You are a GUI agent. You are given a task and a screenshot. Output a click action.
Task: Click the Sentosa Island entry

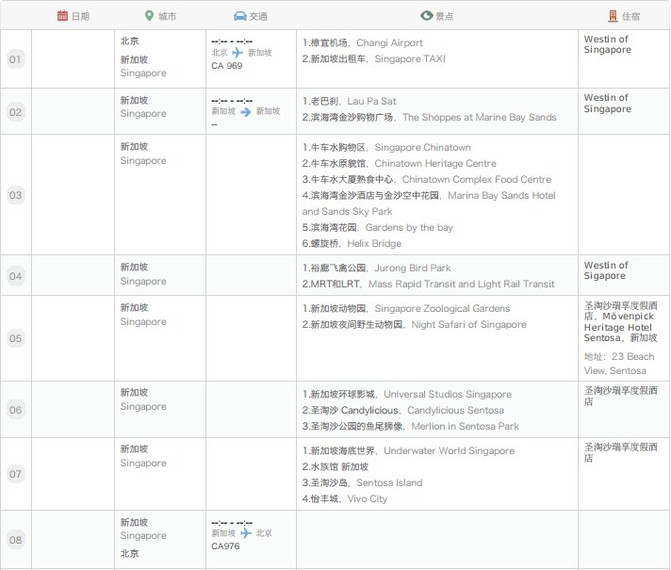(x=362, y=483)
